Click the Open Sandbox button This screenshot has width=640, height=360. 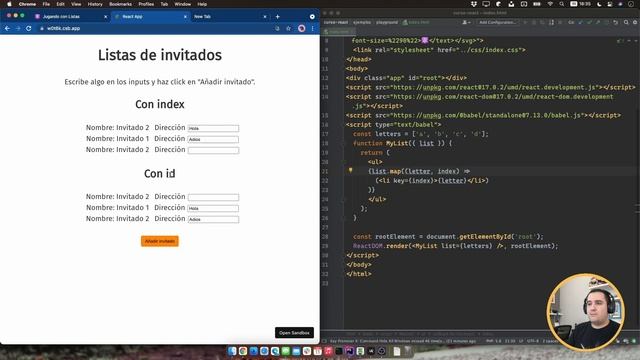[294, 333]
